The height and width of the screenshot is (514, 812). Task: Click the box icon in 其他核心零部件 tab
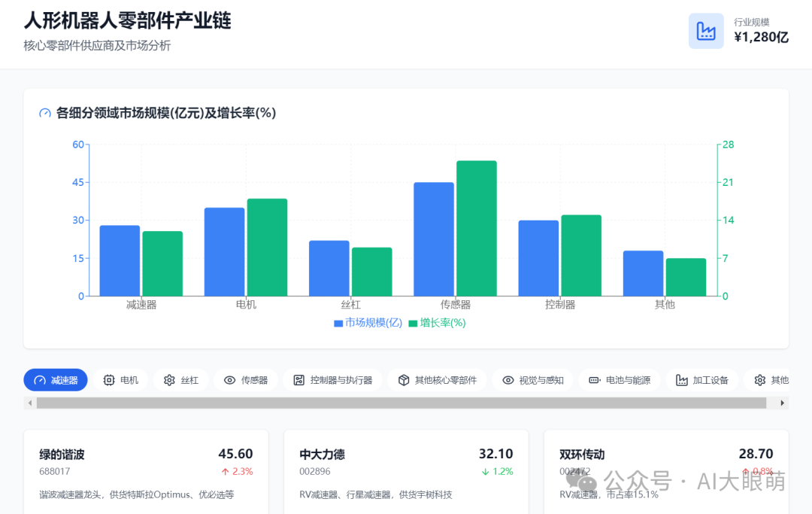[x=404, y=380]
